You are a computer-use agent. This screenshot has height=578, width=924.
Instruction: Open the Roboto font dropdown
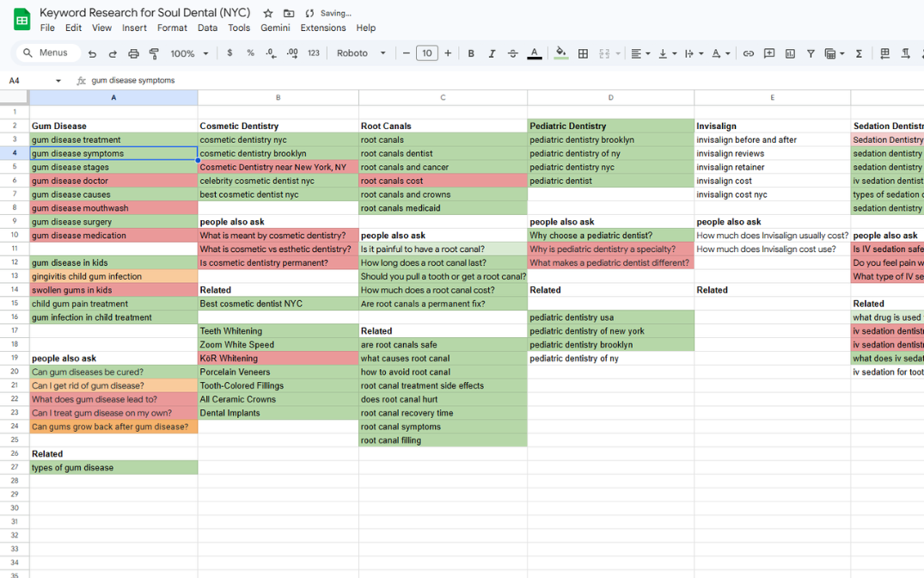361,53
